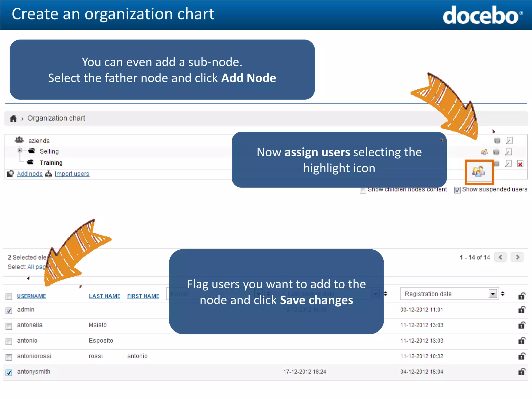Sort by FIRST NAME column
The height and width of the screenshot is (399, 532).
pos(143,296)
